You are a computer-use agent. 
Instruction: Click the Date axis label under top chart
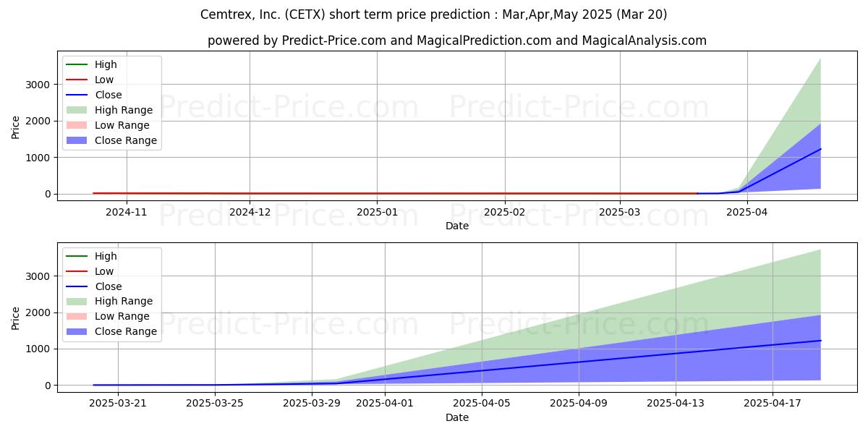point(456,226)
